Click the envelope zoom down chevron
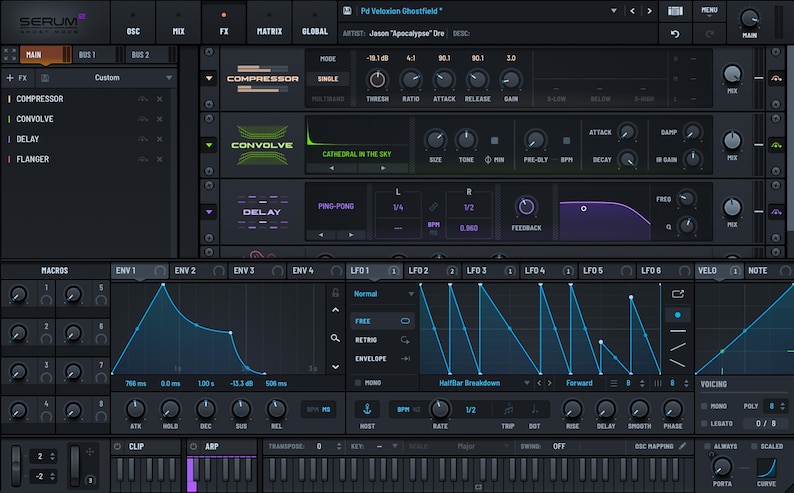This screenshot has height=493, width=794. pos(335,366)
